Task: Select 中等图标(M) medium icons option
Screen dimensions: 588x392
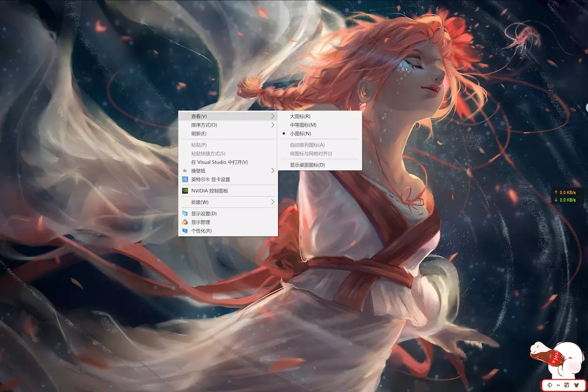Action: pyautogui.click(x=319, y=125)
